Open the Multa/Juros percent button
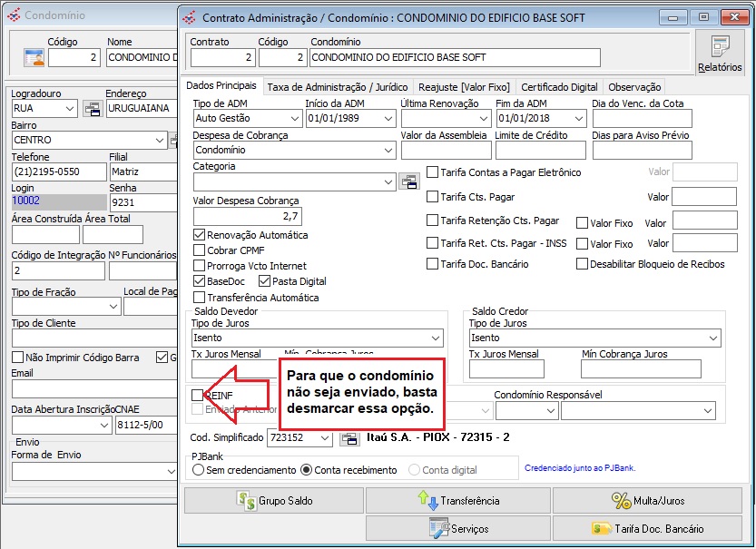Screen dimensions: 756x549 coord(647,501)
